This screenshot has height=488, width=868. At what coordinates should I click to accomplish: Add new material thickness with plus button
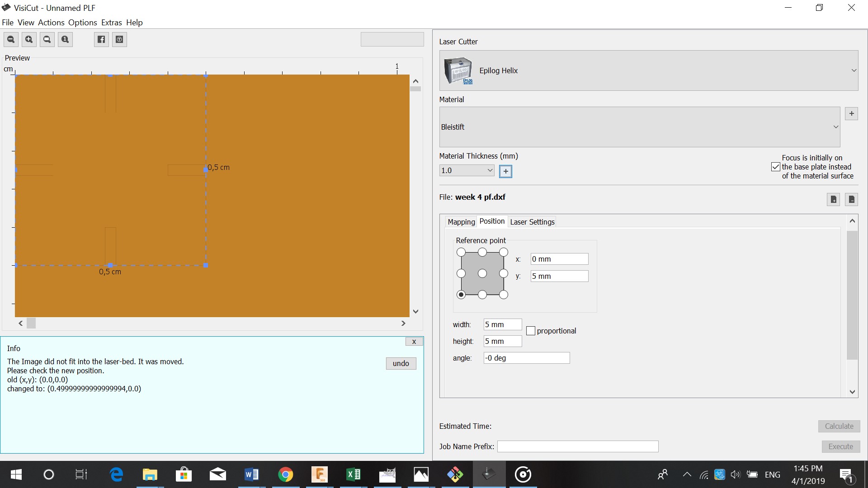505,171
